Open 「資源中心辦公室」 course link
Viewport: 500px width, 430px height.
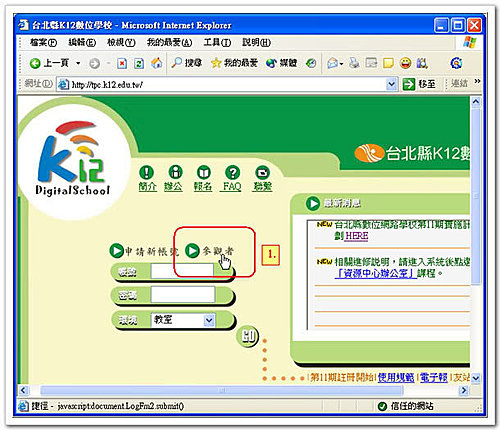point(376,273)
